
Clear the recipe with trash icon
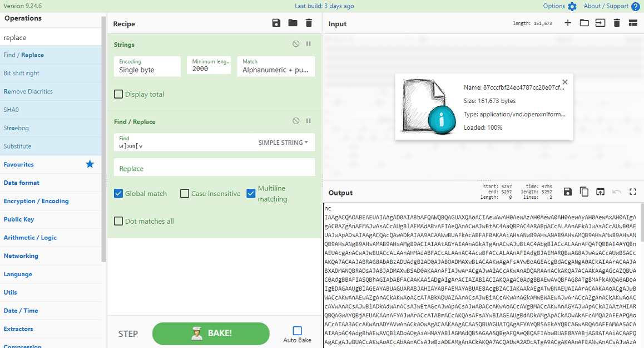(309, 23)
